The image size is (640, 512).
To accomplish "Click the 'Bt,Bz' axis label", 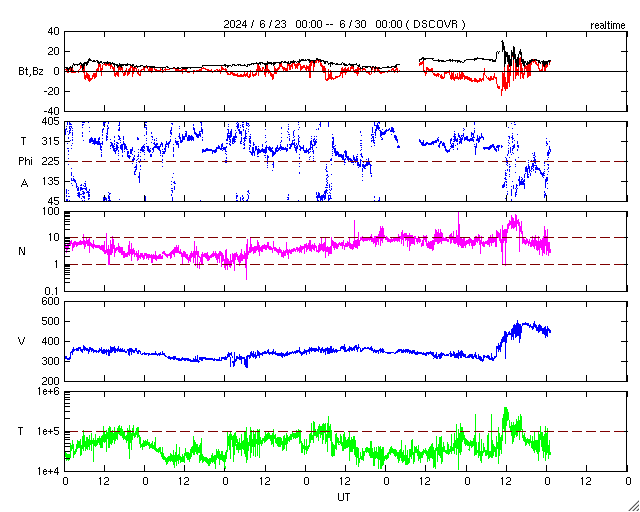I will [x=31, y=73].
